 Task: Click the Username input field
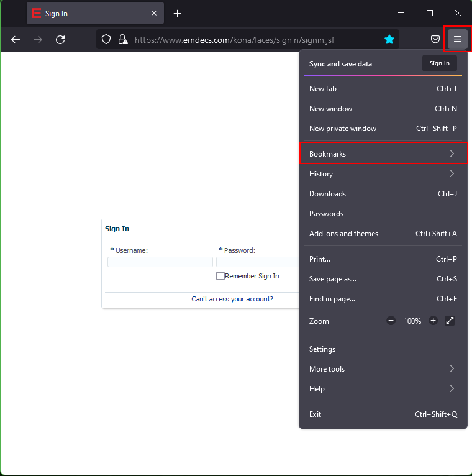[x=160, y=262]
